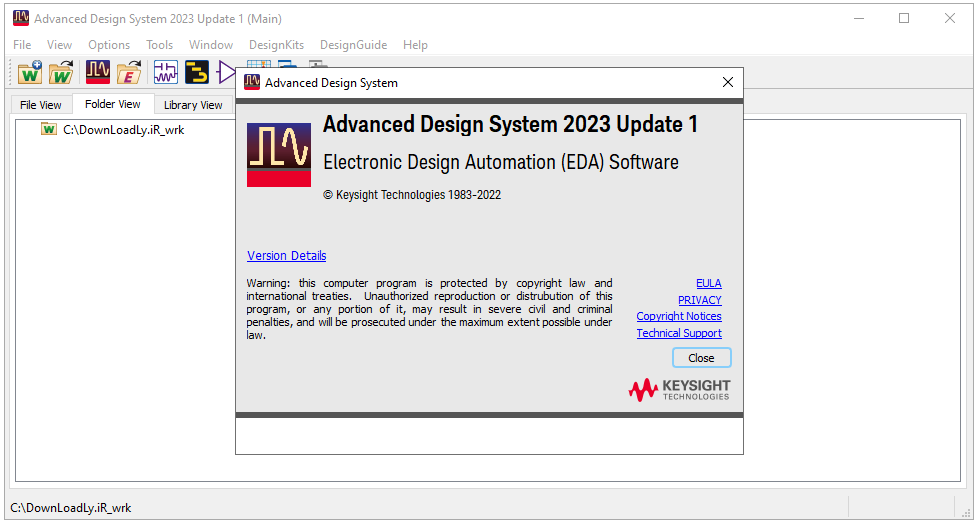Image resolution: width=976 pixels, height=524 pixels.
Task: Click the "© Keysight Technologies 1983-2022" text
Action: click(412, 195)
